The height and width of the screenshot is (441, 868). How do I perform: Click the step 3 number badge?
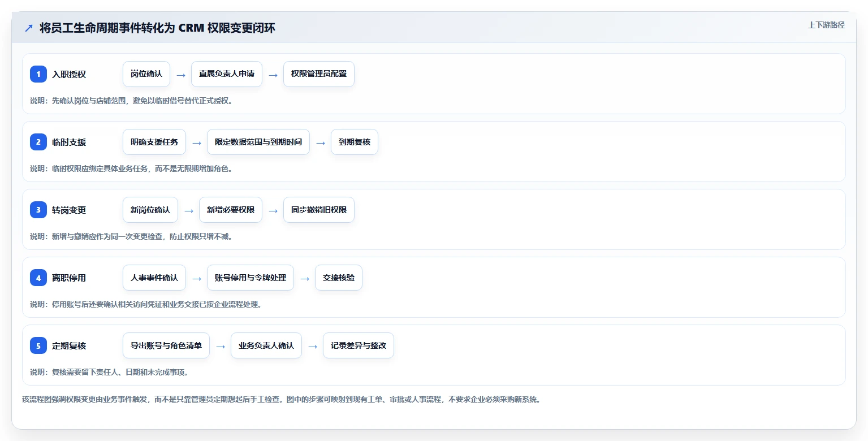pos(38,210)
